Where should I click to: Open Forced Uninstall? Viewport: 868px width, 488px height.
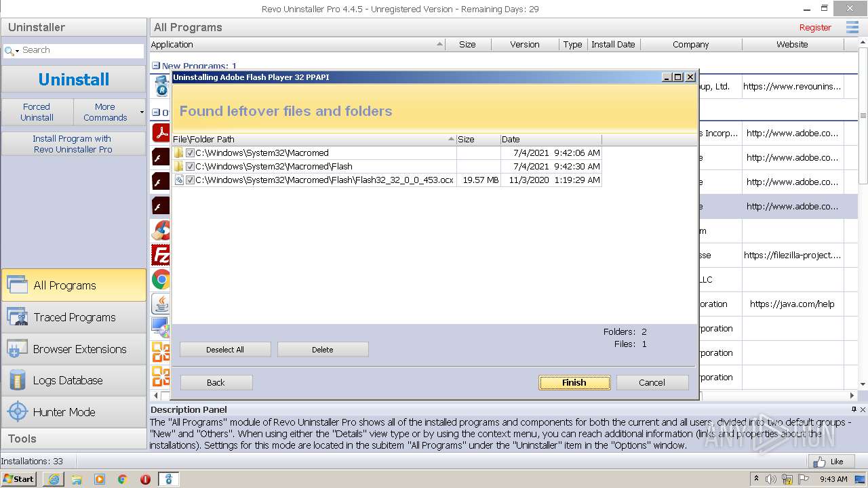pos(37,112)
